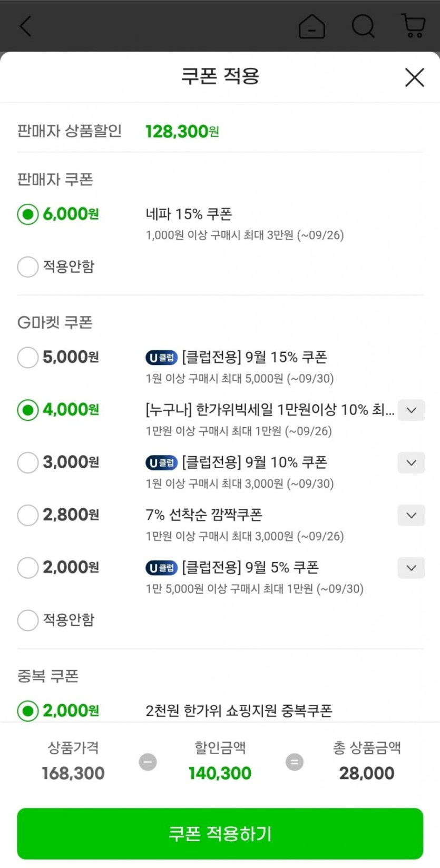Choose the 5,000원 클럽전용 15% coupon
Viewport: 440px width, 868px height.
pyautogui.click(x=28, y=357)
